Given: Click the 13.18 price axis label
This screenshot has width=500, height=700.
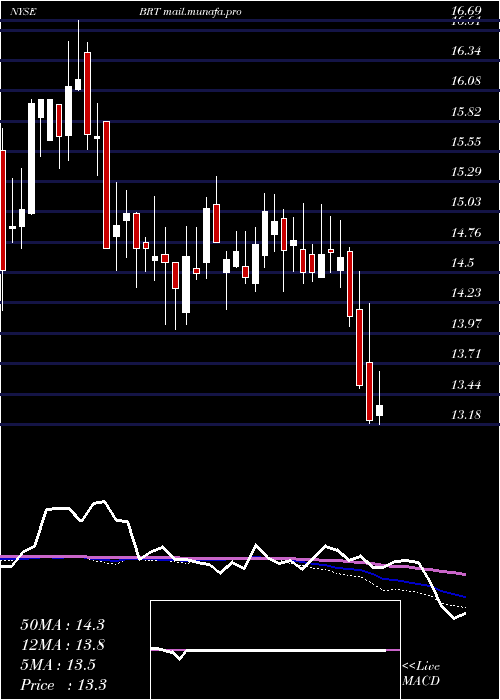Looking at the screenshot, I should (467, 415).
